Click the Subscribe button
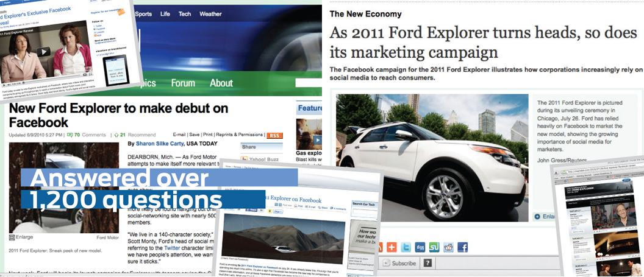The image size is (644, 277). coord(399,263)
